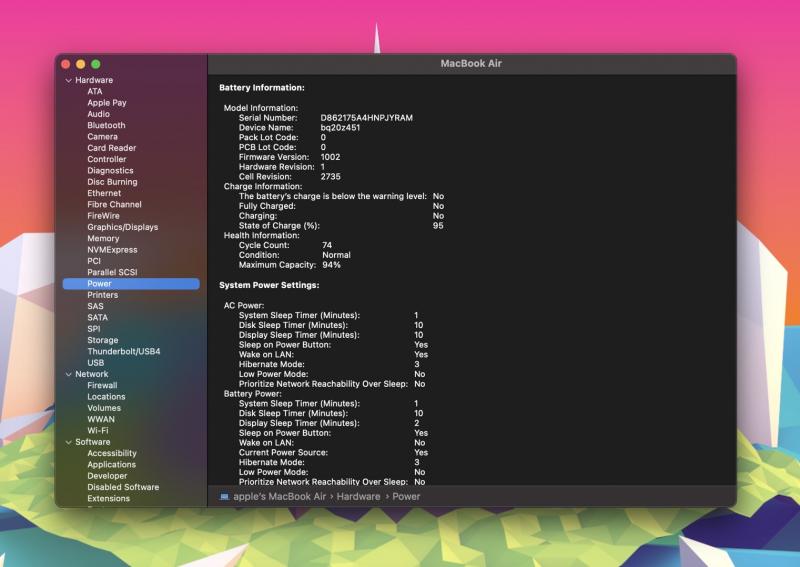This screenshot has width=800, height=567.
Task: Open Applications under Software
Action: 111,464
